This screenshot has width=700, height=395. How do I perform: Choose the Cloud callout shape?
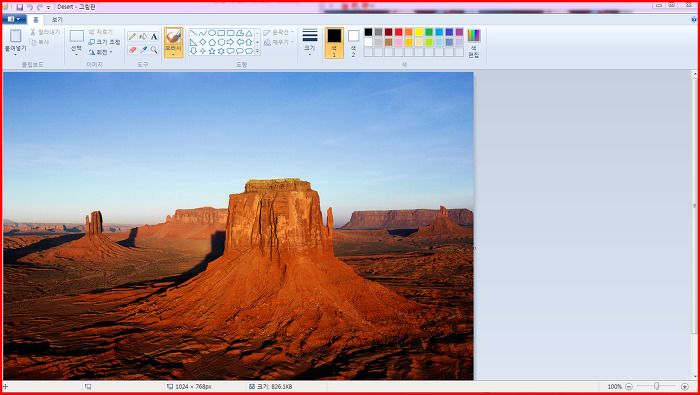click(x=249, y=51)
